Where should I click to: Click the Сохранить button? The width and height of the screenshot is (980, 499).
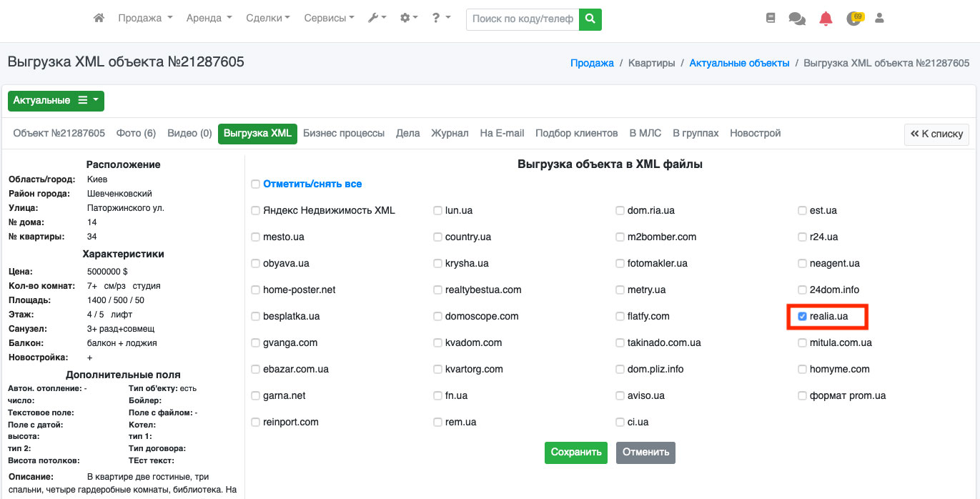point(576,453)
